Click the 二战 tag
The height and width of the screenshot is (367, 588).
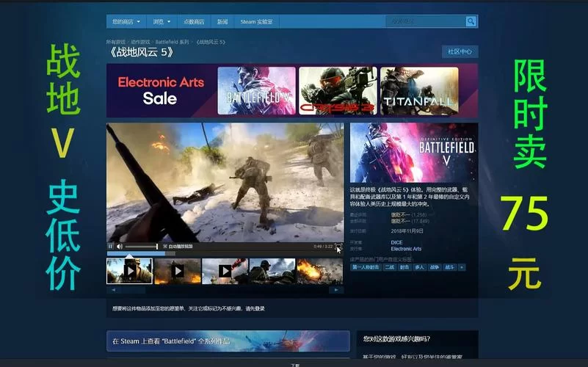(x=390, y=267)
